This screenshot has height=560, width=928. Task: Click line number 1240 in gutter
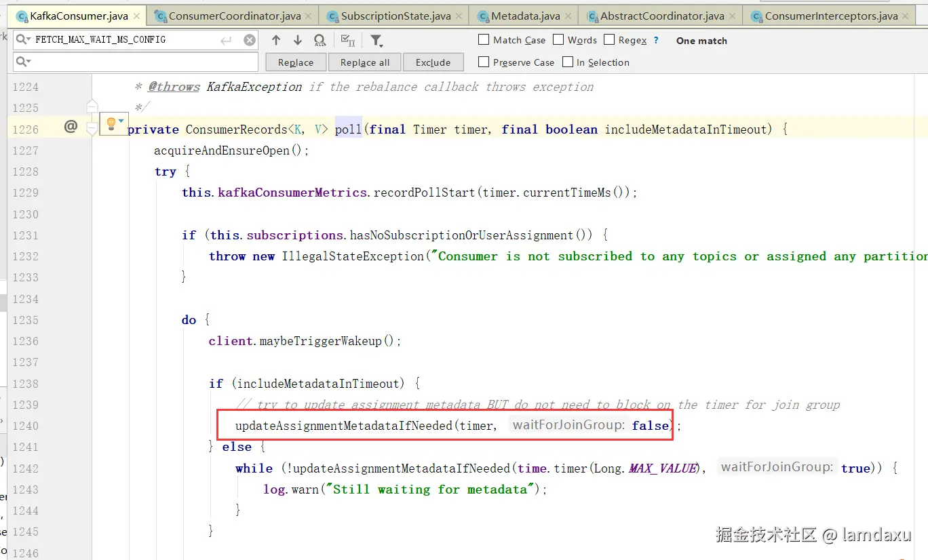[26, 426]
